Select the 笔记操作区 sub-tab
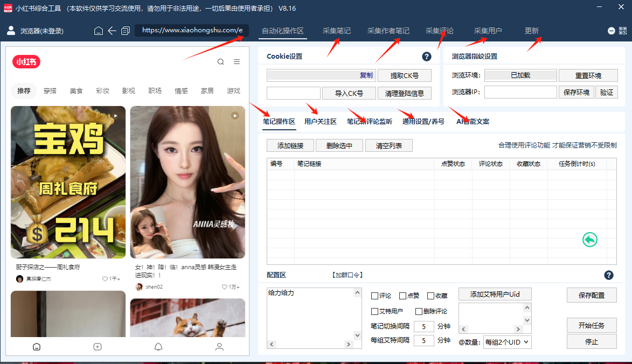Image resolution: width=632 pixels, height=364 pixels. (x=279, y=122)
